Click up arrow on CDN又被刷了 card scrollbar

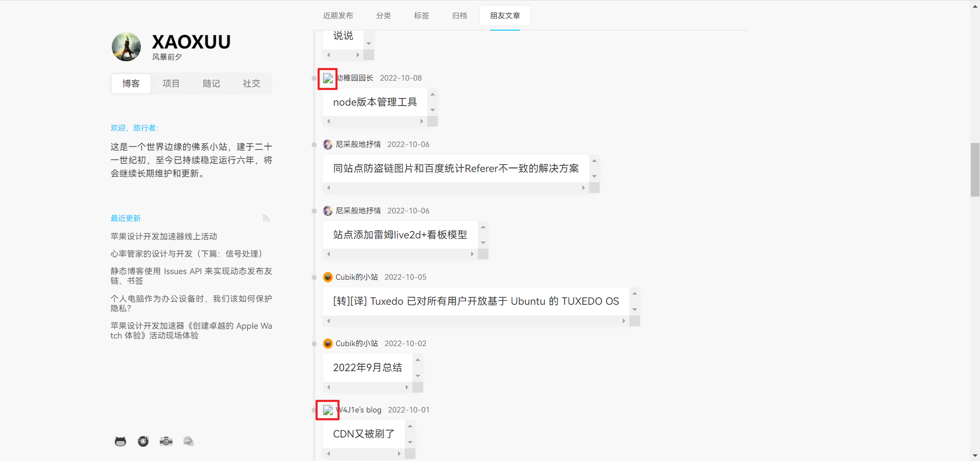410,426
